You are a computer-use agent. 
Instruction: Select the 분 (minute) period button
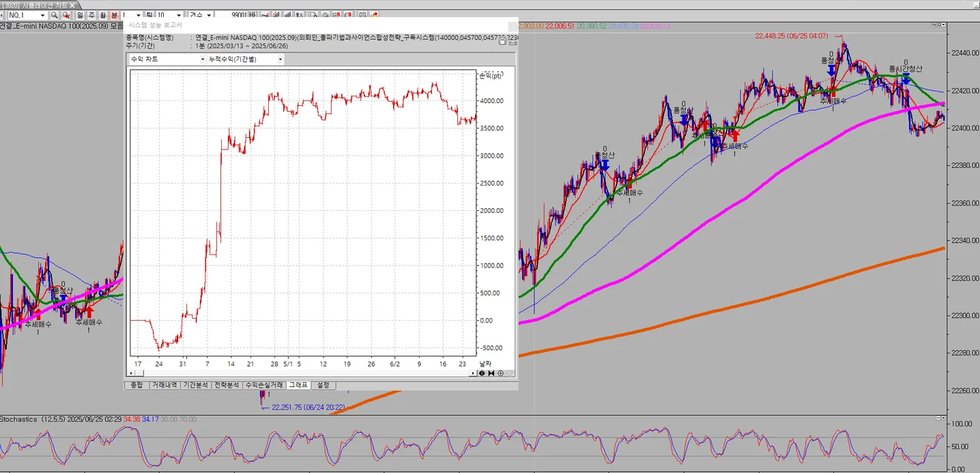(x=114, y=15)
